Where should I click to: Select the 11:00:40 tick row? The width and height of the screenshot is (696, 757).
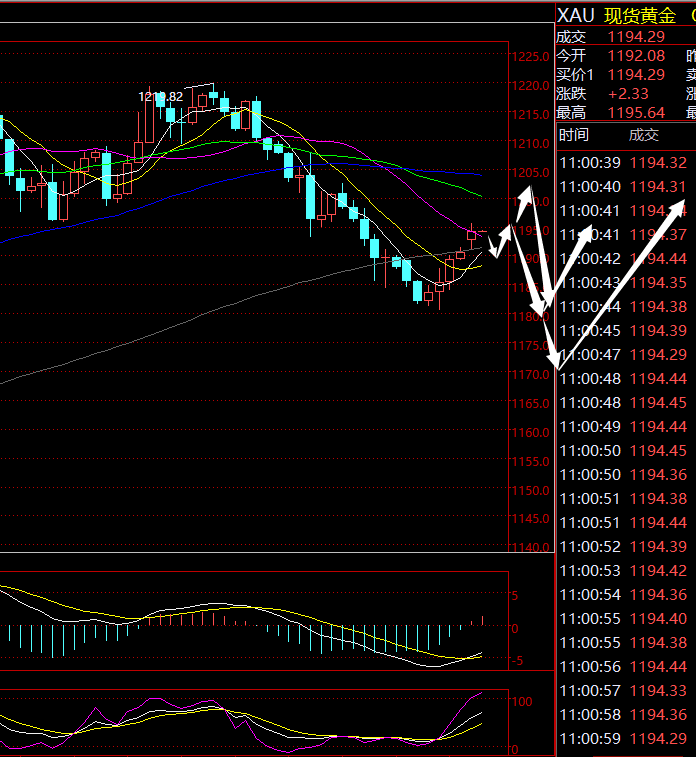tap(623, 187)
